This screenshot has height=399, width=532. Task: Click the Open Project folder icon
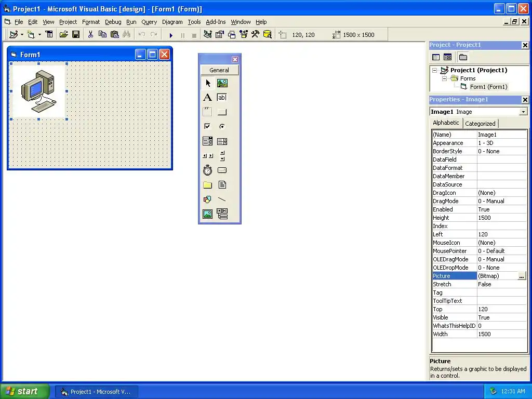(63, 34)
